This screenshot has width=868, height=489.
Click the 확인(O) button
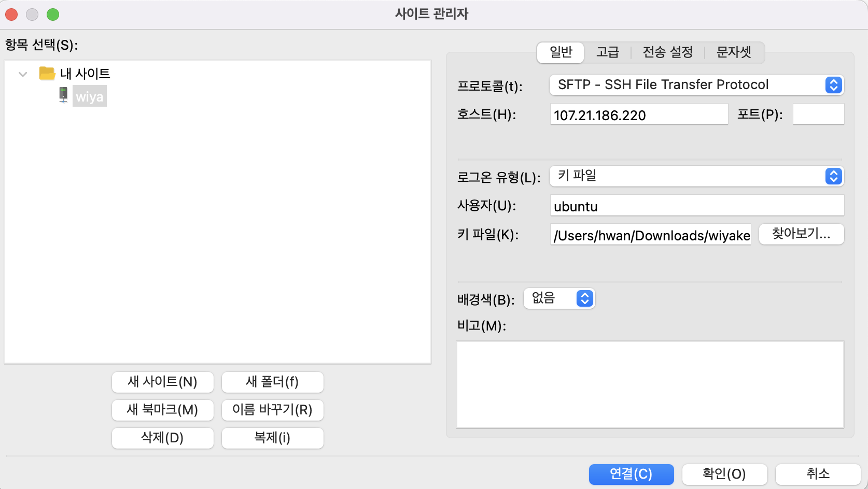tap(725, 474)
